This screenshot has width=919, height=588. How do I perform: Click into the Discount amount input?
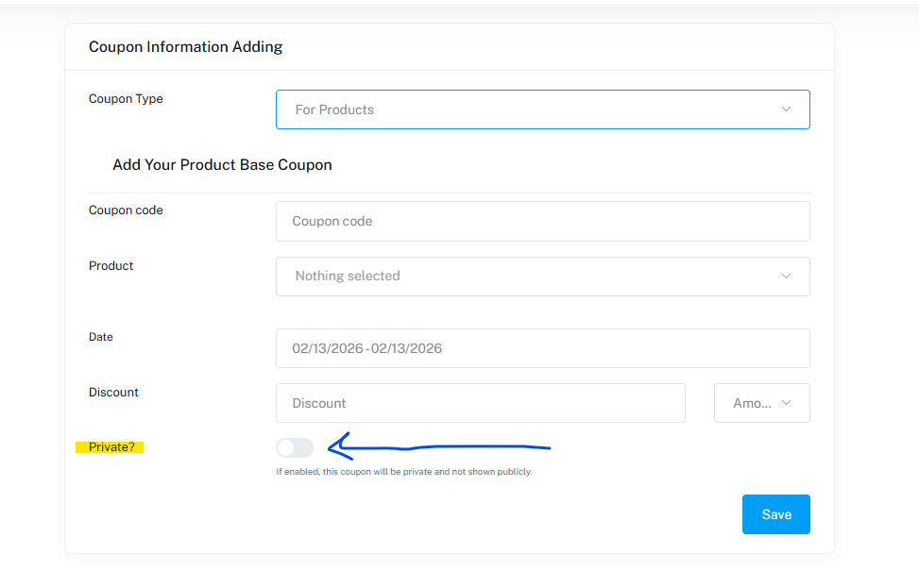(x=480, y=403)
